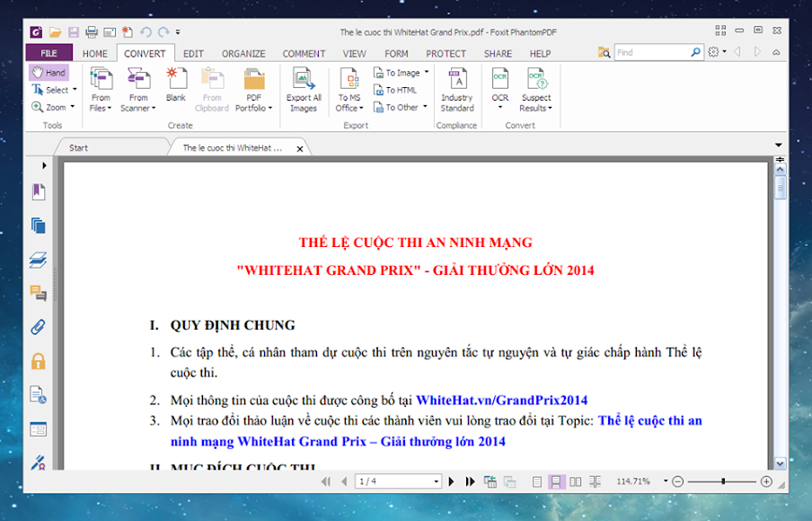This screenshot has height=521, width=812.
Task: Close the WhiteHat document tab
Action: tap(300, 149)
